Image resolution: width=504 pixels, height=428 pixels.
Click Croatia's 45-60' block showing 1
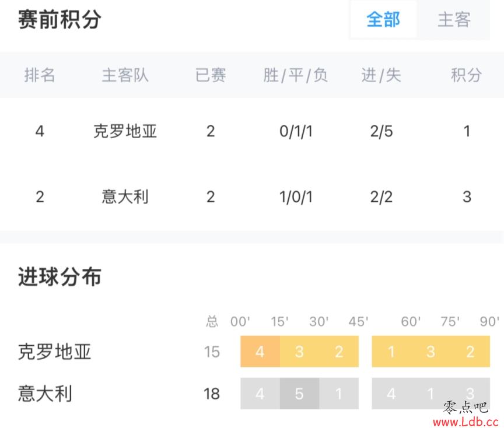(x=391, y=352)
